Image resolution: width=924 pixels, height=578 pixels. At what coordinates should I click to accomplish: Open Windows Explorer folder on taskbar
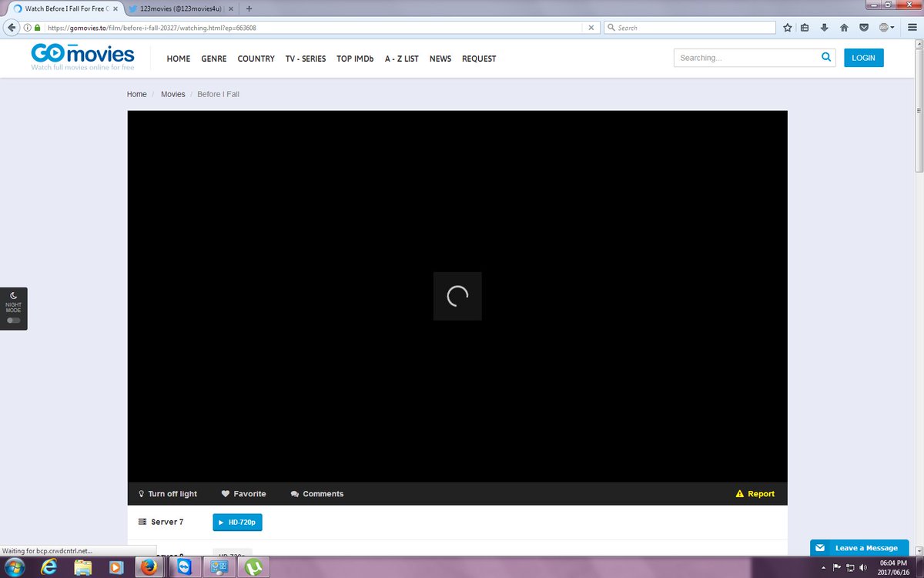tap(83, 567)
